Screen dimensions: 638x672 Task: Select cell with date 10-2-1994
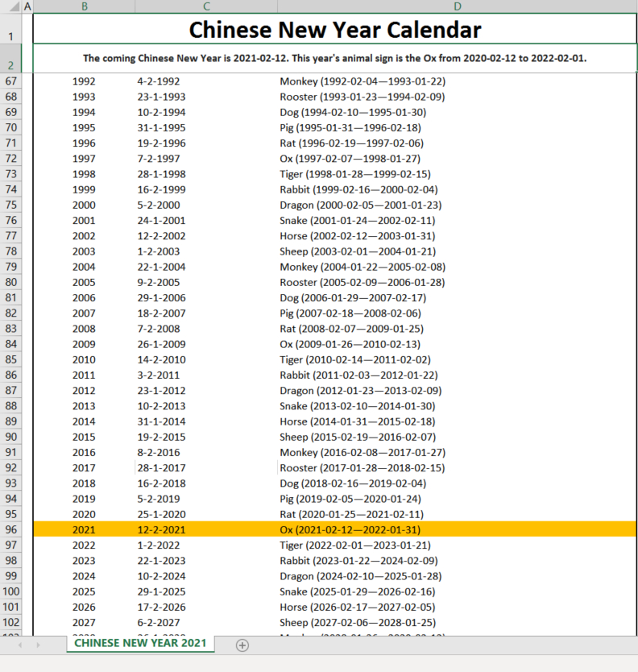click(206, 112)
